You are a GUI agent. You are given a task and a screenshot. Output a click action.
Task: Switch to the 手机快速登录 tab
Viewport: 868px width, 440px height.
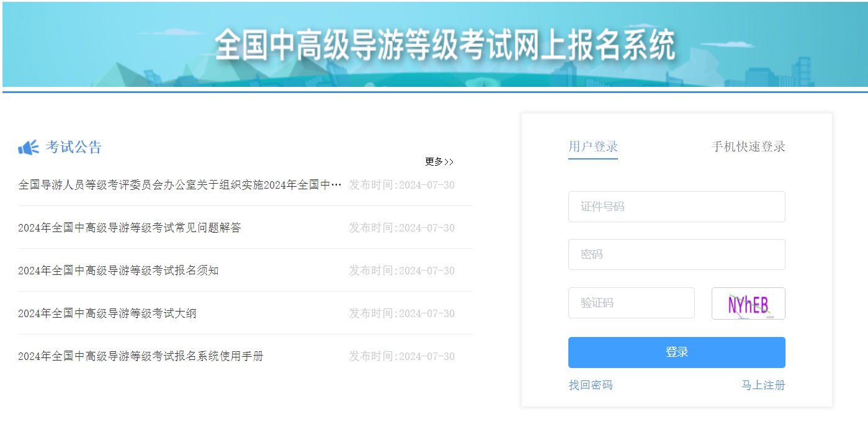tap(748, 147)
